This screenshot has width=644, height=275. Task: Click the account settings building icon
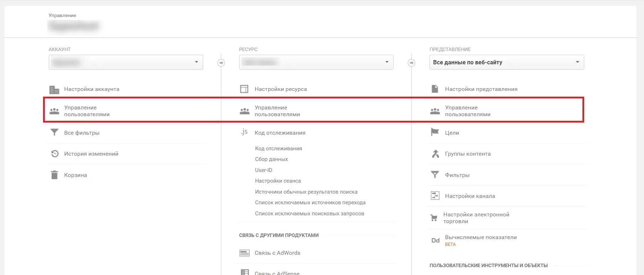tap(54, 90)
